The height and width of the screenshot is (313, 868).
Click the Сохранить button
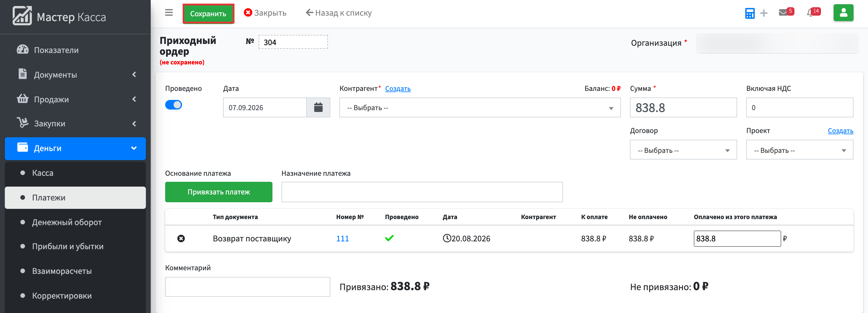[208, 14]
